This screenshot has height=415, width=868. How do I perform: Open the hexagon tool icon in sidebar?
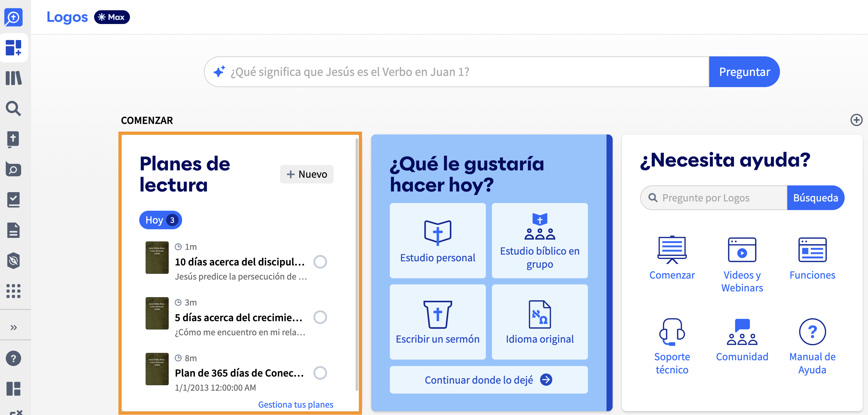[13, 260]
